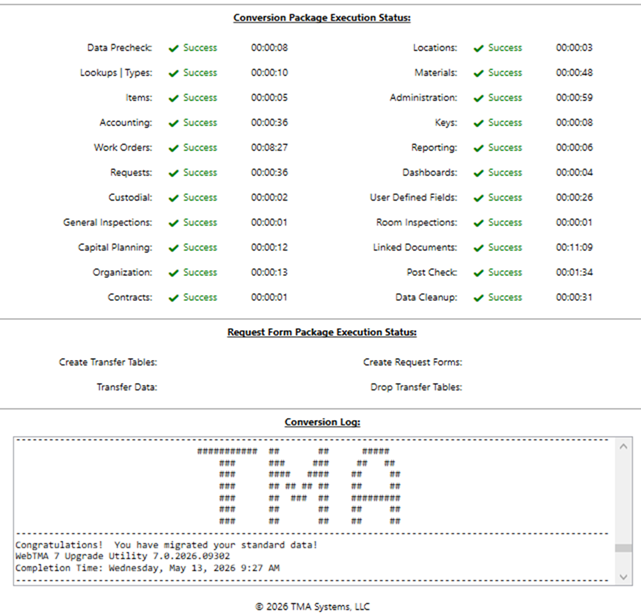The height and width of the screenshot is (613, 641).
Task: Click the conversion log scrollbar thumb
Action: point(623,548)
